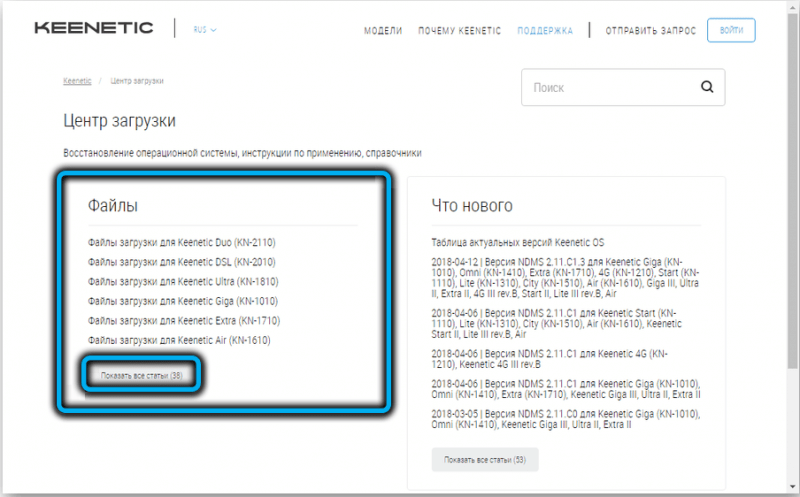The image size is (800, 497).
Task: Click the Файлы section heading
Action: click(113, 205)
